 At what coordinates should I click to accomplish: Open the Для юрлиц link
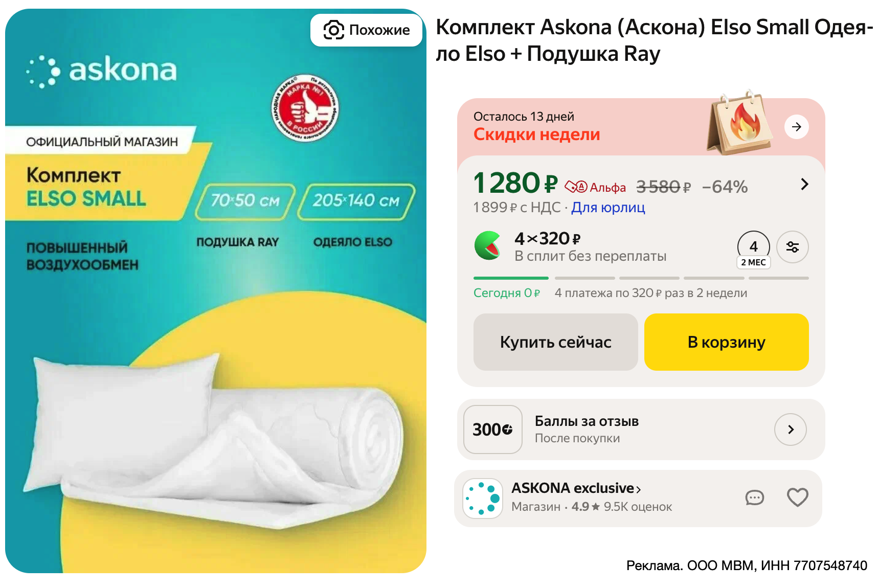tap(608, 207)
